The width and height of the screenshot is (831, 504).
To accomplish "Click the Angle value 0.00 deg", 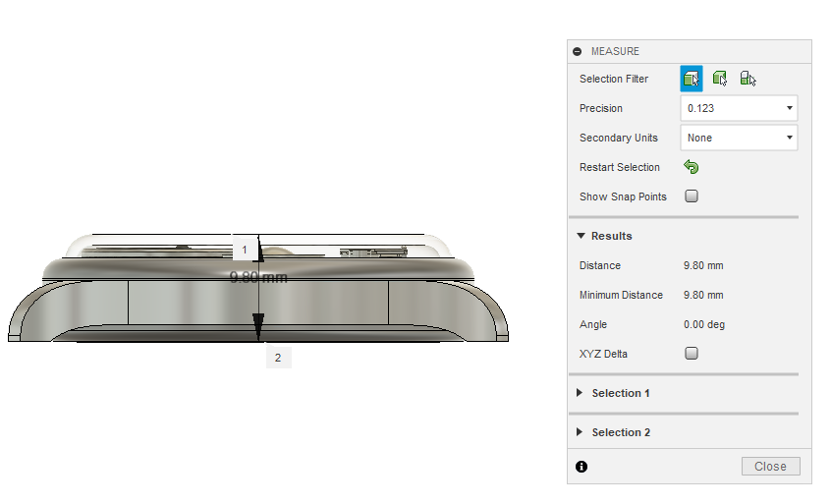I will 704,324.
